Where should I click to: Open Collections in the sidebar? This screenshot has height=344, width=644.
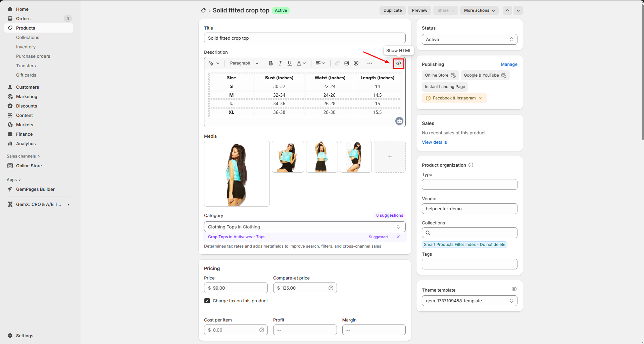28,37
